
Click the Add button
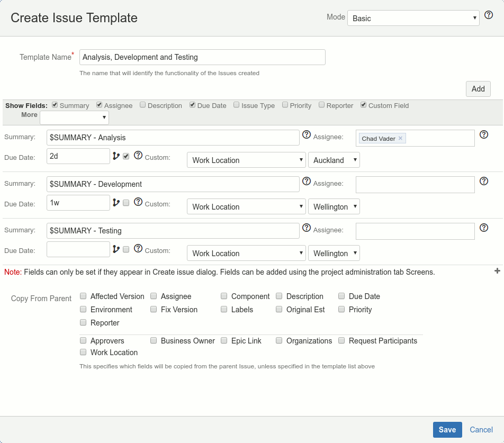point(478,89)
